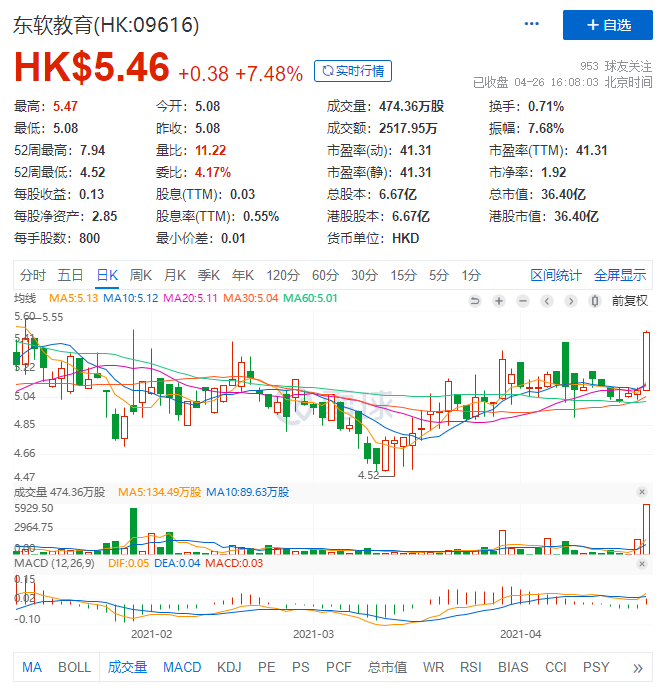Switch to 120分 interval tab
The image size is (663, 693).
[283, 275]
